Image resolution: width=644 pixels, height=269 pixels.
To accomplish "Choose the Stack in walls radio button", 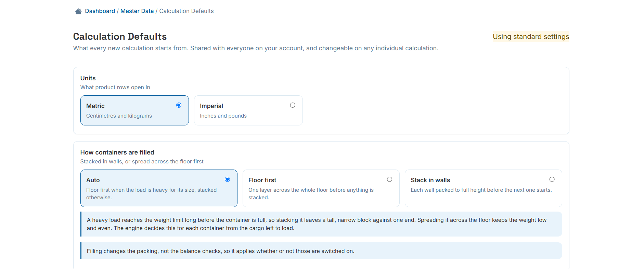I will click(552, 179).
